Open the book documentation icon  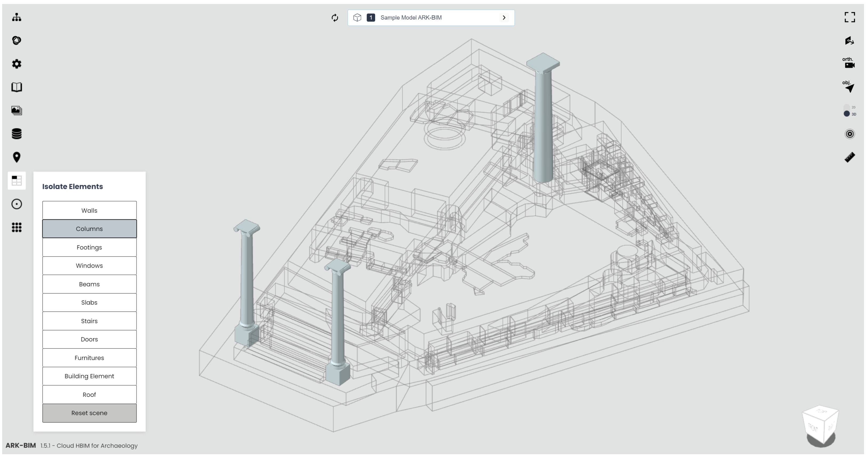(x=17, y=87)
